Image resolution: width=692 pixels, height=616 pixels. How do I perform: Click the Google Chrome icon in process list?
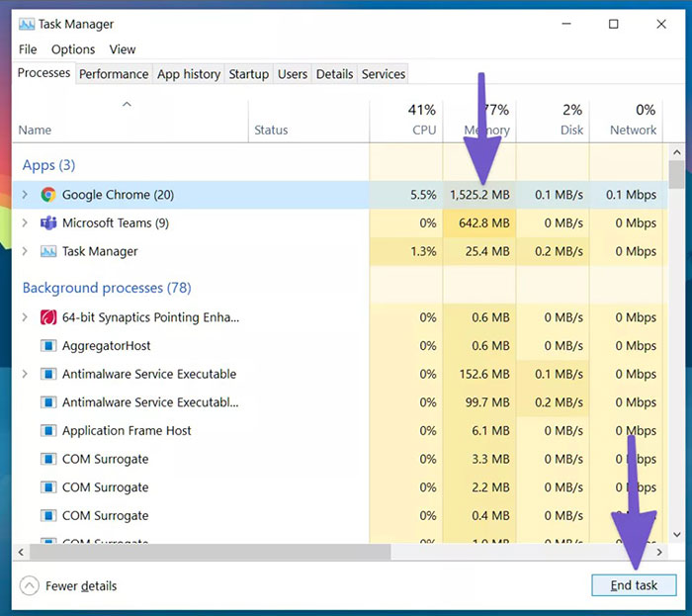point(48,195)
